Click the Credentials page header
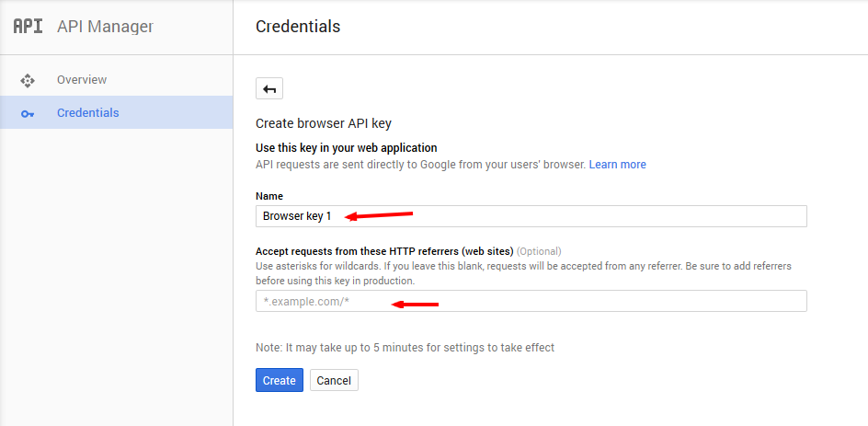 [x=298, y=27]
